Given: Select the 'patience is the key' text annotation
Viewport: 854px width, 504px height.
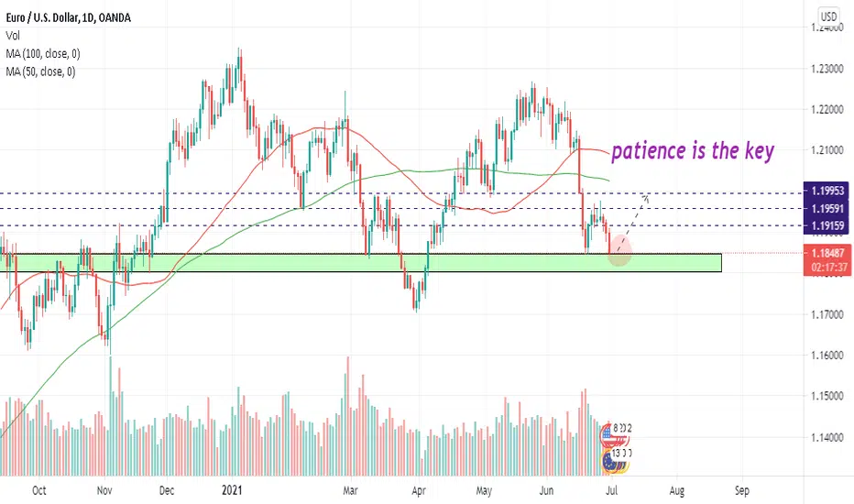Looking at the screenshot, I should tap(692, 151).
